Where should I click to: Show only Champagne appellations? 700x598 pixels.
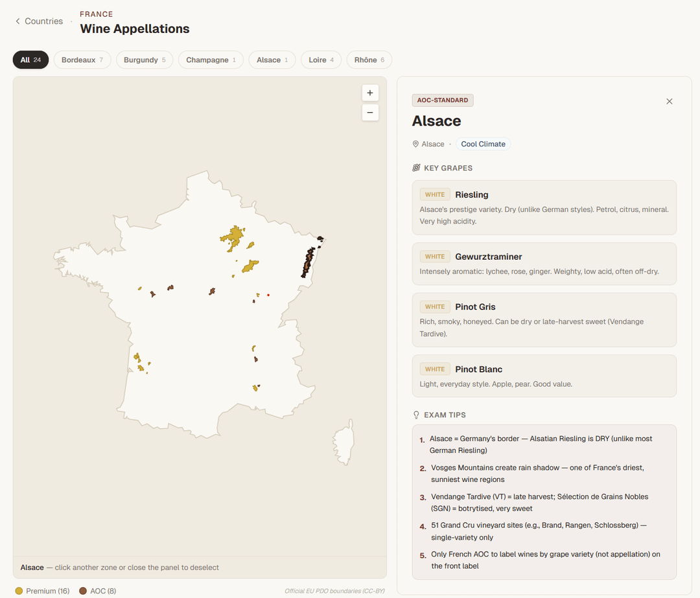[x=211, y=60]
